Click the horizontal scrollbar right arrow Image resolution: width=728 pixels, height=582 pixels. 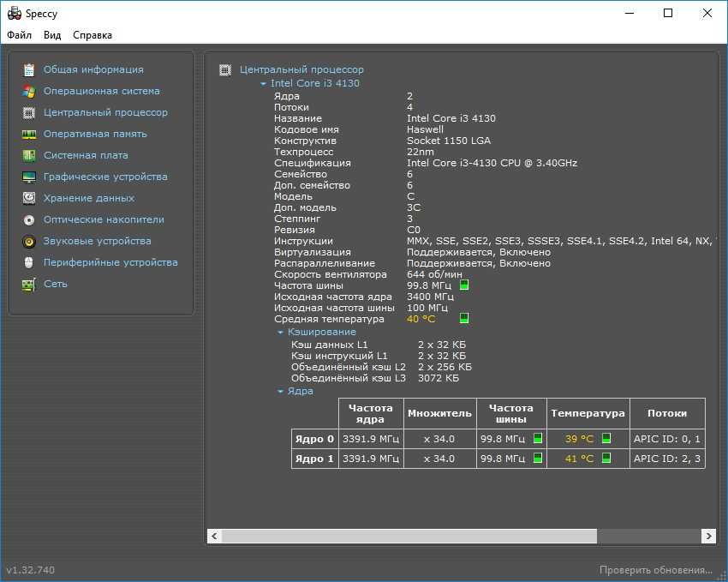point(708,536)
